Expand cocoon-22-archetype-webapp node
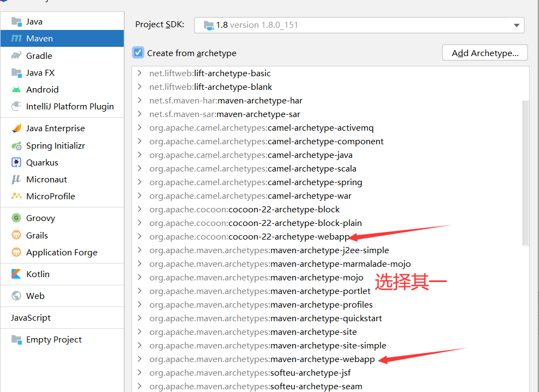This screenshot has width=539, height=392. click(x=140, y=236)
